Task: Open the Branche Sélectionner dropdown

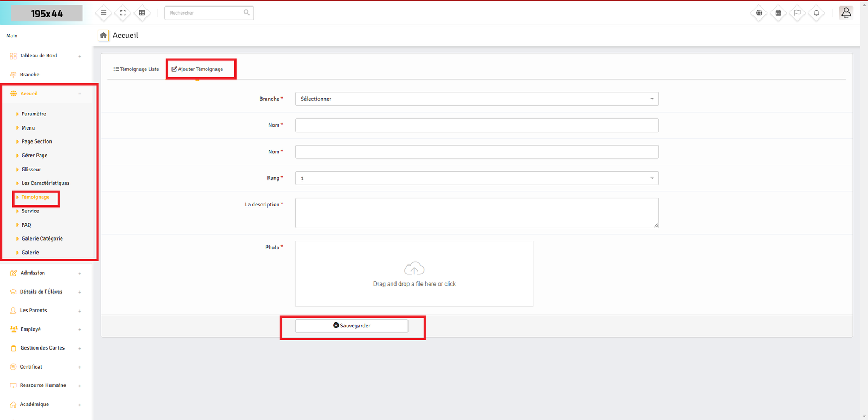Action: 476,99
